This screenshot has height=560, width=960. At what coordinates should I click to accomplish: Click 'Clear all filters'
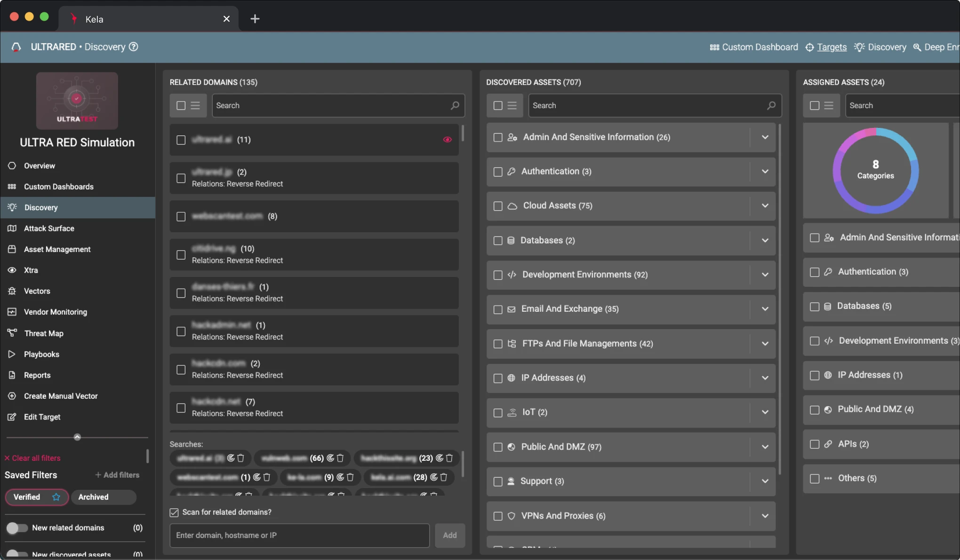(x=32, y=458)
